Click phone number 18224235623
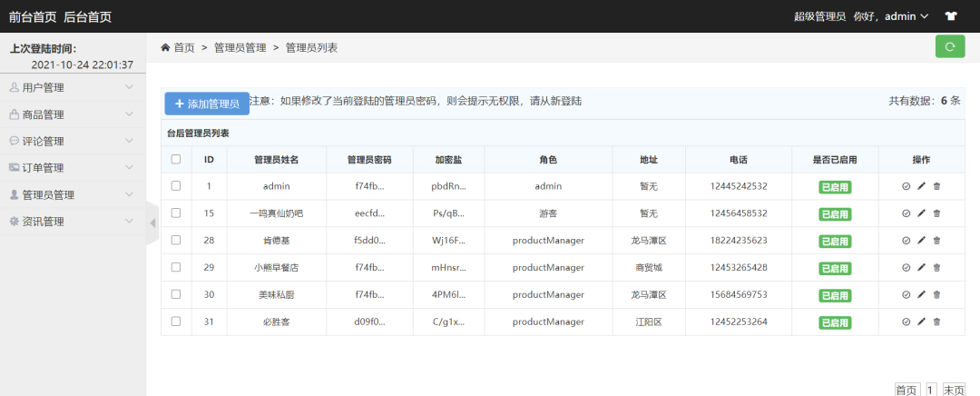 click(x=739, y=240)
